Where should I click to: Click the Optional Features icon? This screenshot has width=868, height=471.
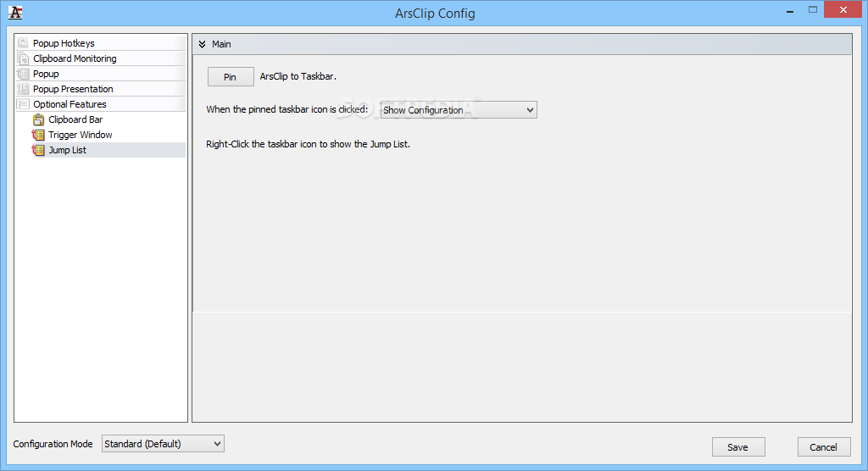pos(23,104)
